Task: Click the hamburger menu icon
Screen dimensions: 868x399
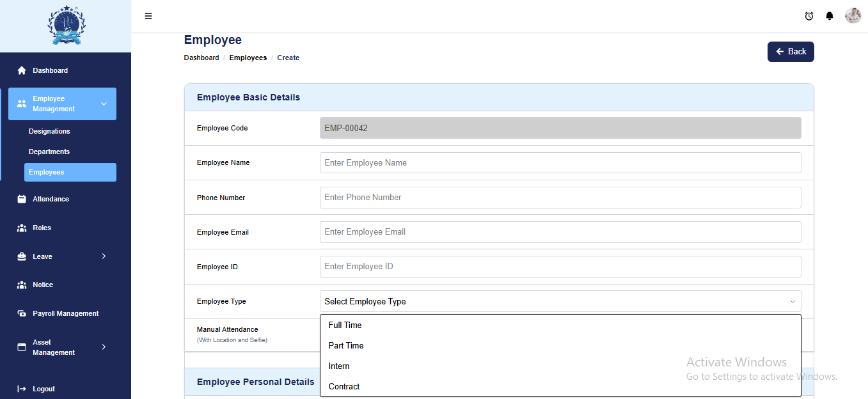Action: click(x=148, y=16)
